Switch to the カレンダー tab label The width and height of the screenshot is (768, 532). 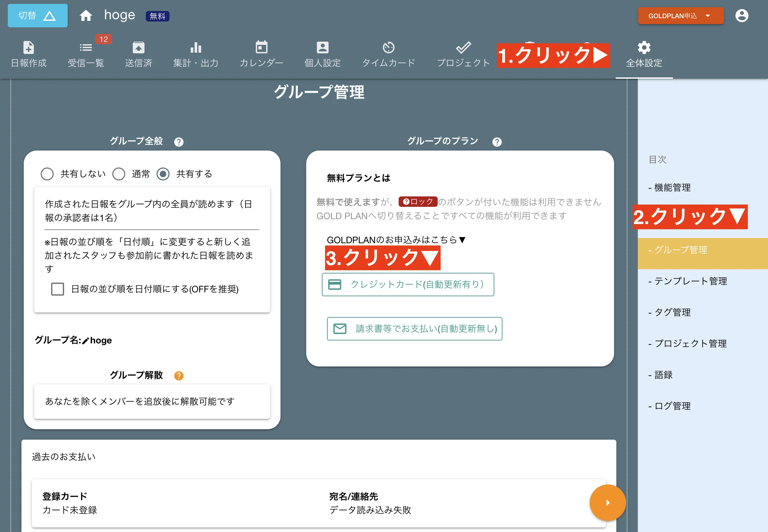pyautogui.click(x=261, y=63)
